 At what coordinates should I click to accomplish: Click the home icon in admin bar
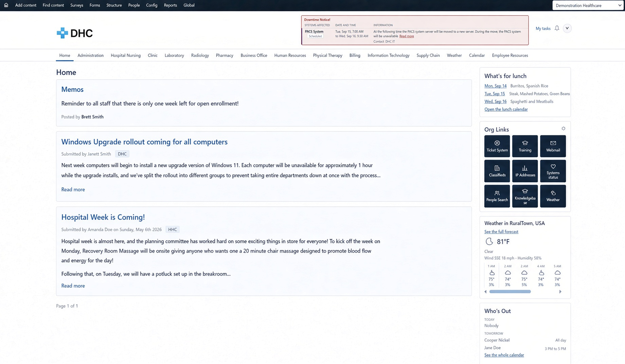coord(6,5)
